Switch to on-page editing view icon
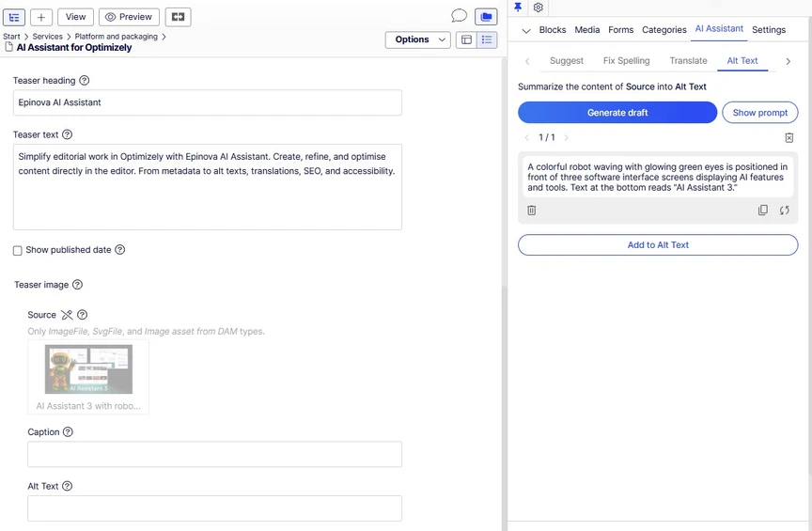Screen dimensions: 812x531 coord(466,39)
